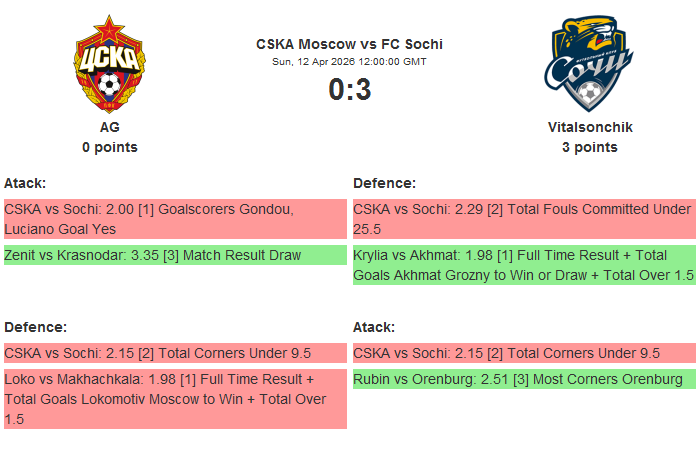Click the left-side Total Corners Under 9.5 bet
Viewport: 700px width, 460px height.
[175, 353]
